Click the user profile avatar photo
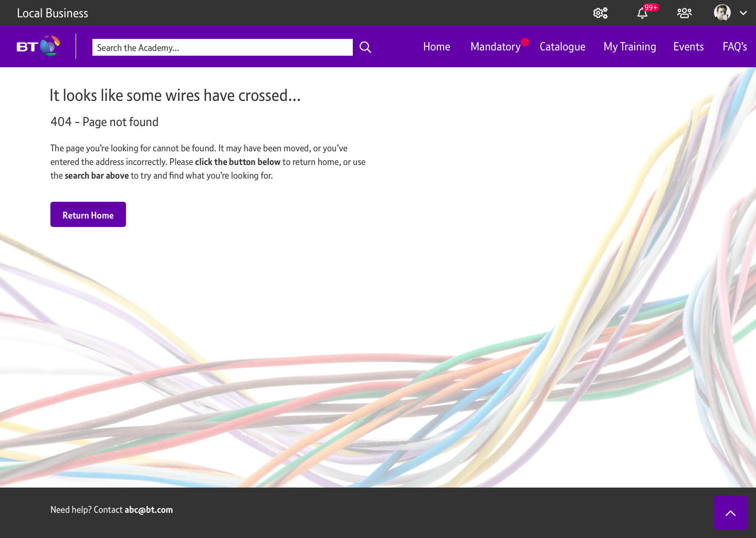This screenshot has height=538, width=756. [722, 13]
